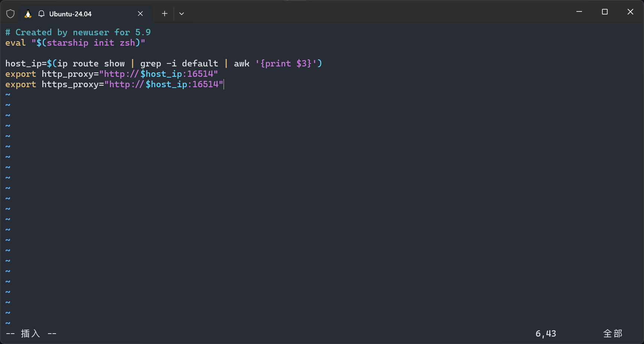Click the '全部' scroll indicator in status line
The width and height of the screenshot is (644, 344).
613,334
